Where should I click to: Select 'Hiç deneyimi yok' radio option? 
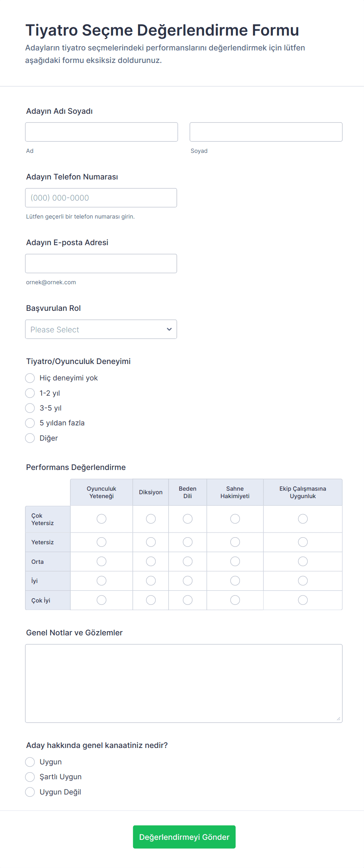pyautogui.click(x=30, y=378)
